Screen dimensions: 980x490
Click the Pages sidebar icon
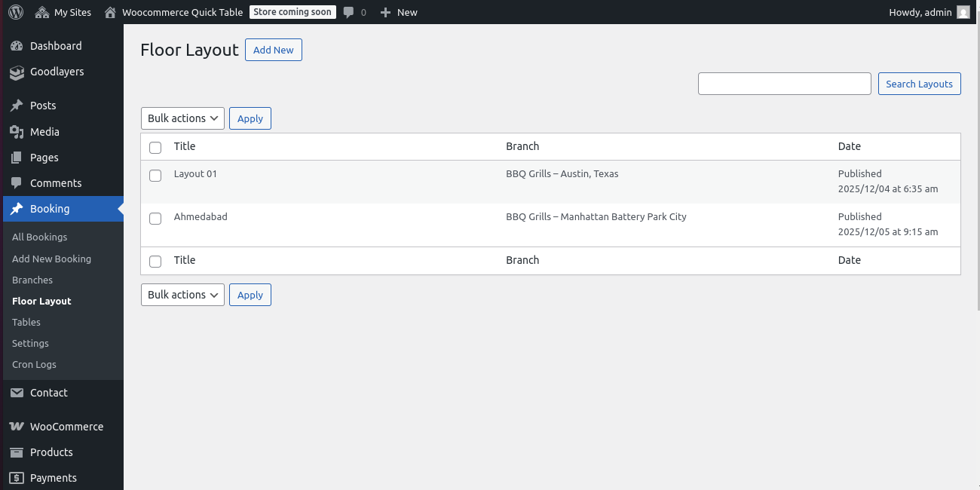[17, 158]
